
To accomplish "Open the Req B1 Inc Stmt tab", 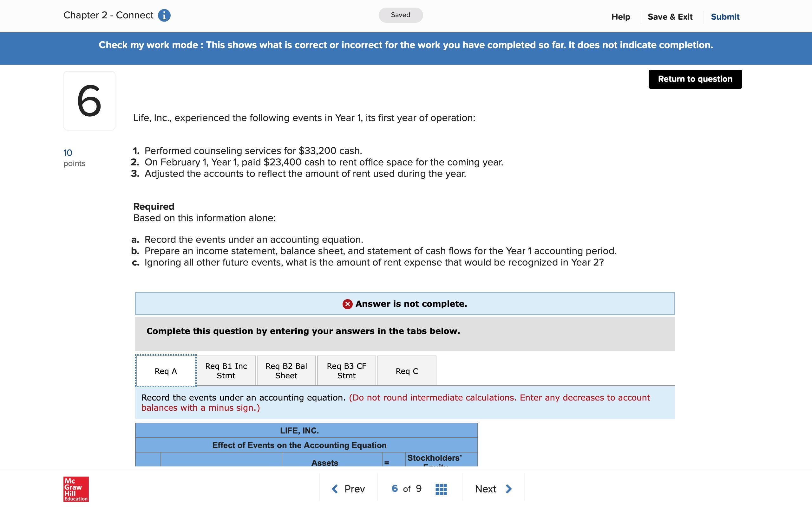I will 226,371.
